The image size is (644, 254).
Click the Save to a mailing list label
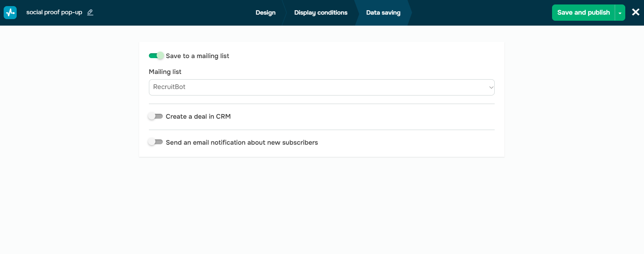197,56
